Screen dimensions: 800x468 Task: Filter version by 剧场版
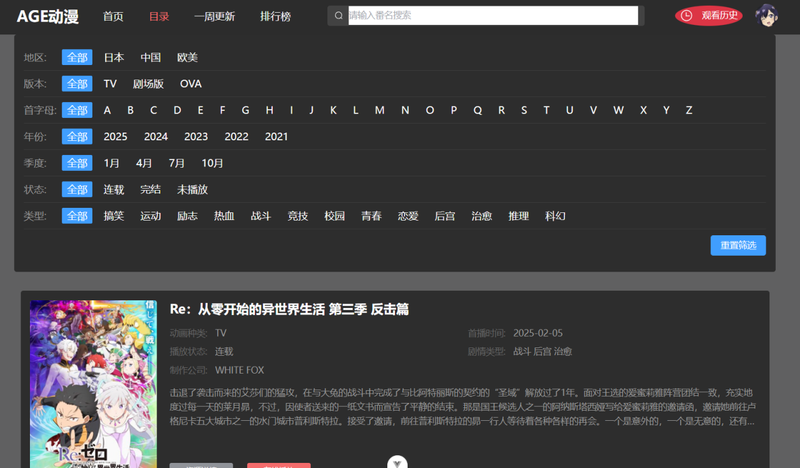click(x=148, y=84)
